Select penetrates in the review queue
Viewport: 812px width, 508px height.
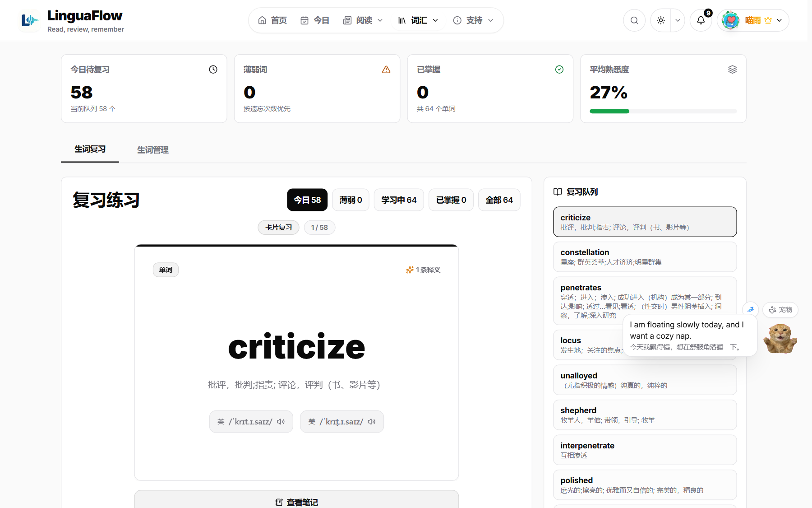click(x=645, y=301)
